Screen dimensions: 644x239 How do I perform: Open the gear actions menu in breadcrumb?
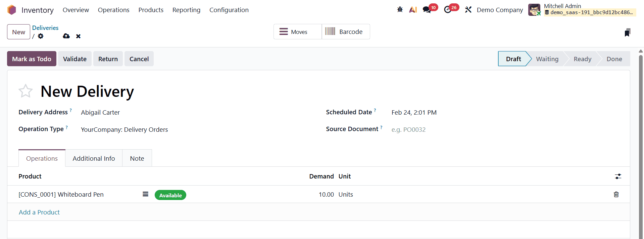coord(40,36)
